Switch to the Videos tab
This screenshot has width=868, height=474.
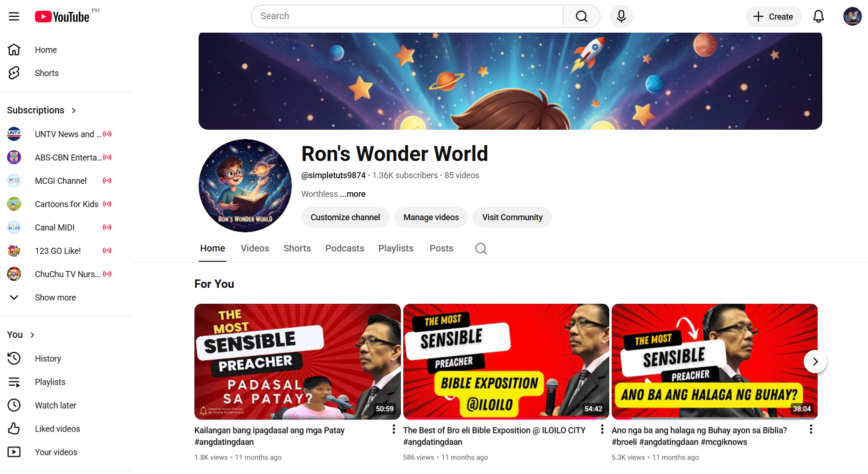[255, 249]
